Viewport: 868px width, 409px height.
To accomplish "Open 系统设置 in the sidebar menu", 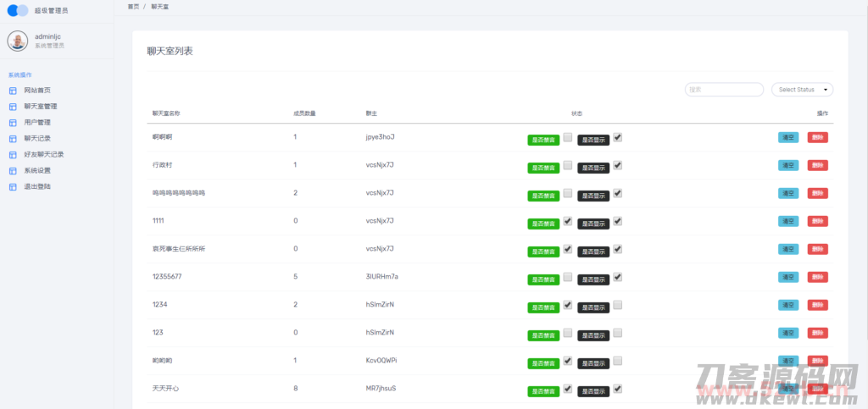I will point(37,170).
